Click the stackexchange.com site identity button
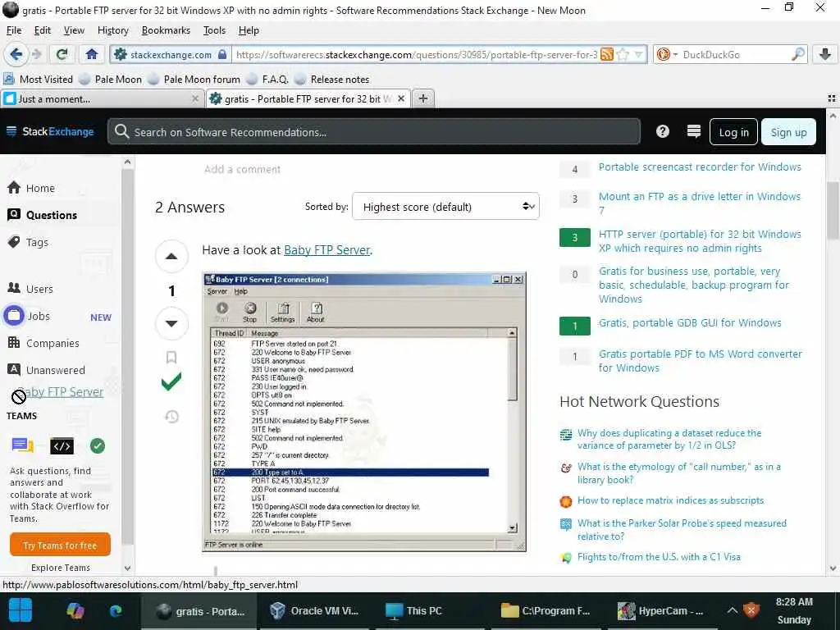Image resolution: width=840 pixels, height=630 pixels. tap(171, 54)
